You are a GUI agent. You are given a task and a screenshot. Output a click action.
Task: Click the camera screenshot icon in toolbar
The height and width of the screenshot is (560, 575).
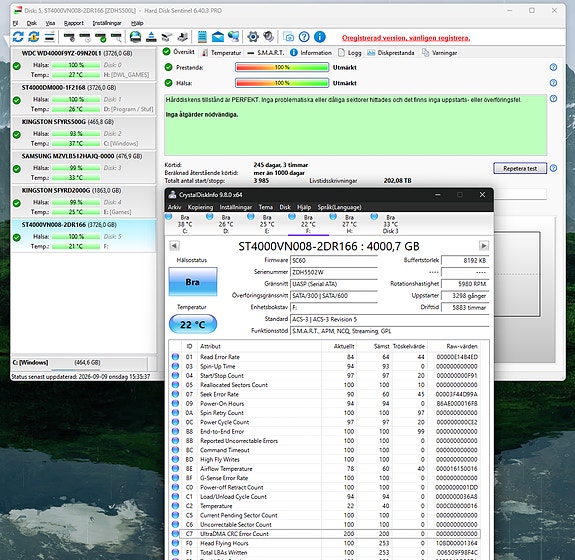(x=289, y=37)
